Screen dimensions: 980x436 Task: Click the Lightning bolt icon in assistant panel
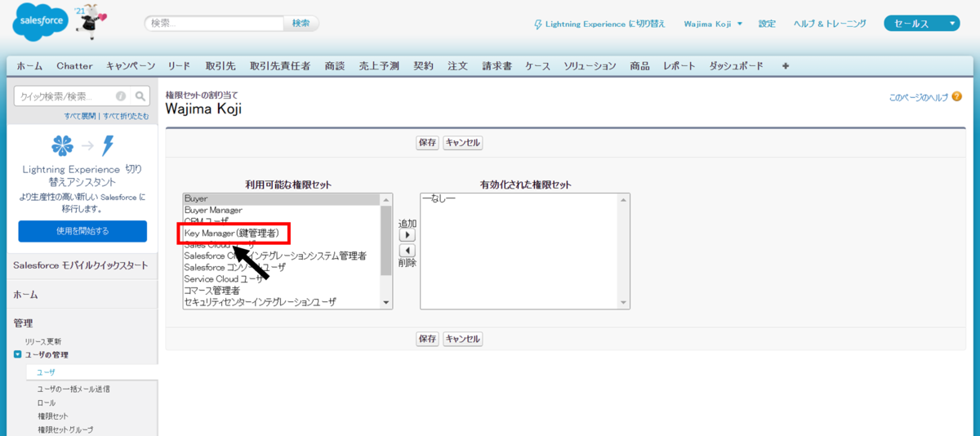(108, 146)
